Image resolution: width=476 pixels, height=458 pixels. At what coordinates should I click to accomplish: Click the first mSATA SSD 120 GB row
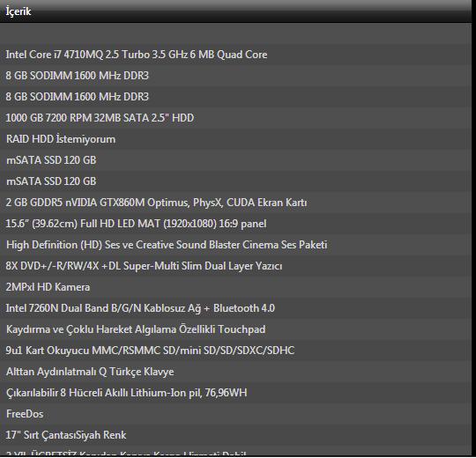pyautogui.click(x=236, y=160)
